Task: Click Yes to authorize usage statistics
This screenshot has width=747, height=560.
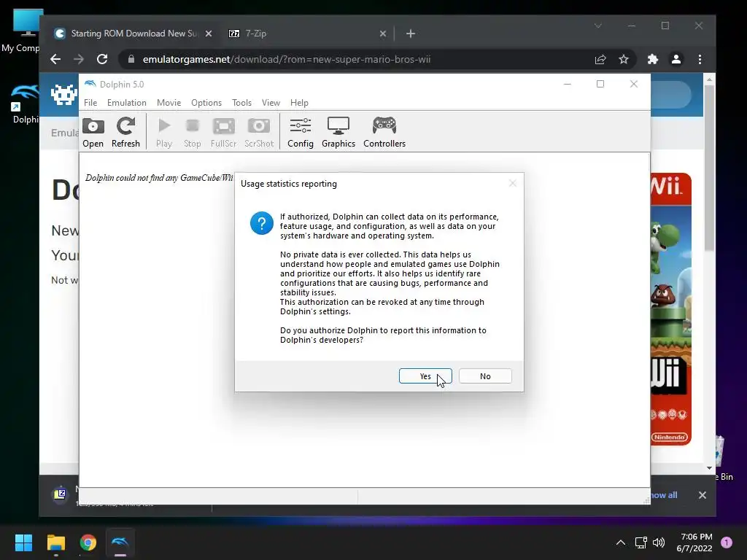Action: (425, 376)
